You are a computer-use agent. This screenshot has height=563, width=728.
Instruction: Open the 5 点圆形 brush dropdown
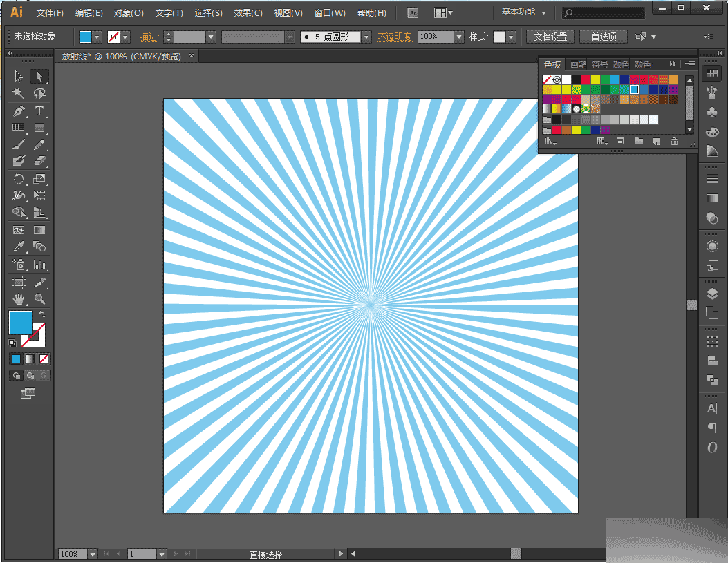coord(366,37)
